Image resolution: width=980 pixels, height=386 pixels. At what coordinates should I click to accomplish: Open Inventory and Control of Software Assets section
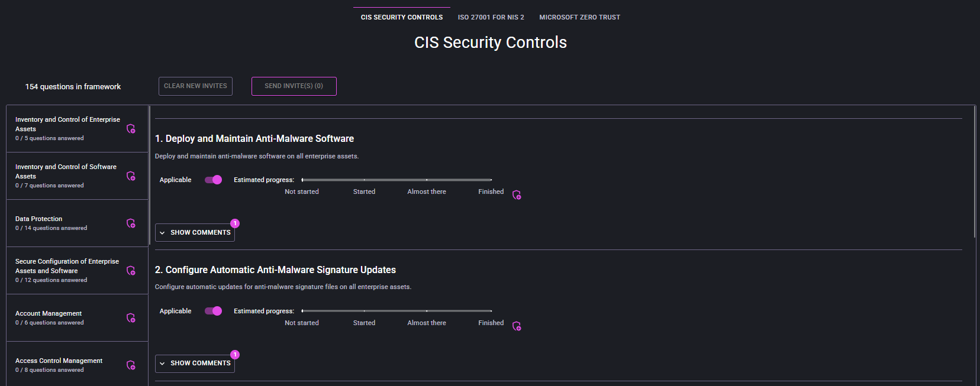point(77,176)
